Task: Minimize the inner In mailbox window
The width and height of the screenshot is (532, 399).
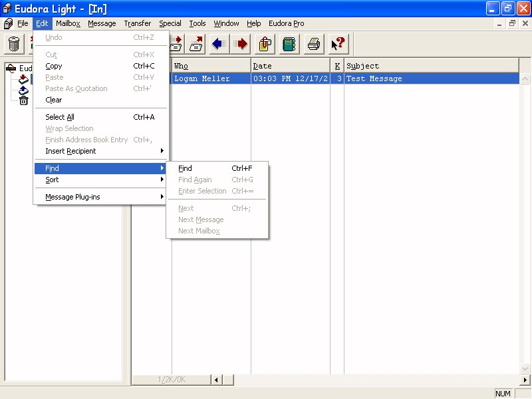Action: tap(499, 23)
